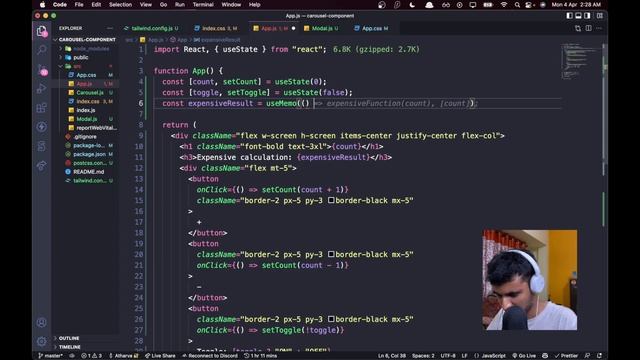Image resolution: width=640 pixels, height=360 pixels.
Task: Switch to tailwind.config.js tab
Action: point(151,28)
